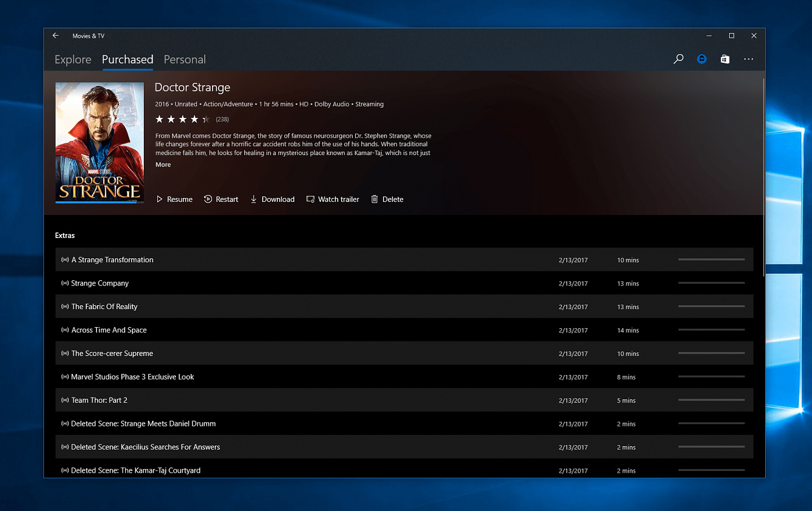The height and width of the screenshot is (511, 812).
Task: Restart the movie from beginning
Action: click(221, 199)
